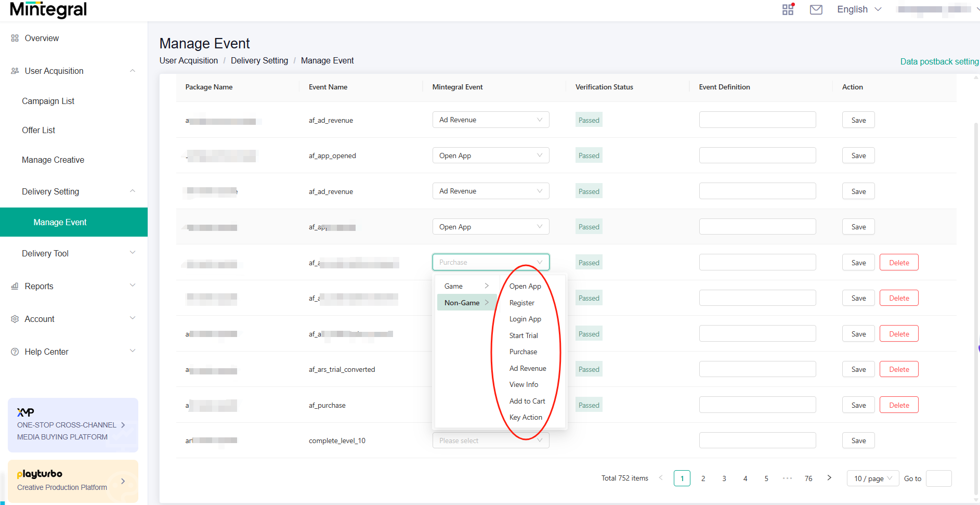
Task: Delete the af_purchase event row
Action: tap(899, 405)
